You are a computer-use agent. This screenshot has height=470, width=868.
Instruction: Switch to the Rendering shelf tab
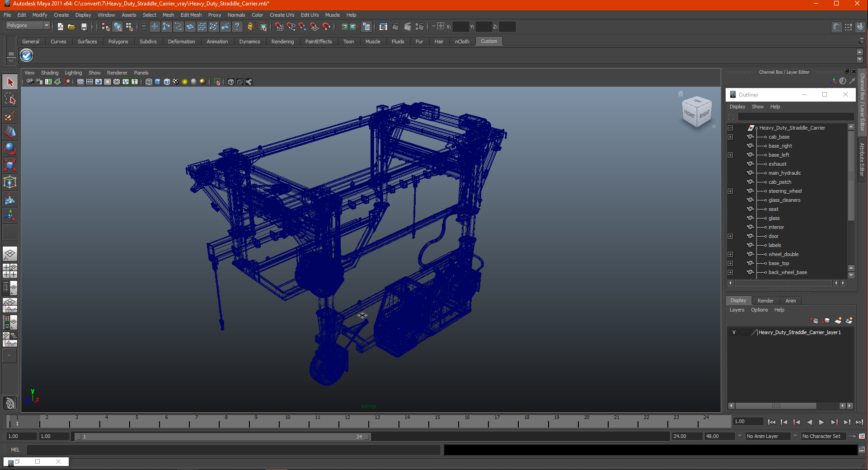coord(282,42)
